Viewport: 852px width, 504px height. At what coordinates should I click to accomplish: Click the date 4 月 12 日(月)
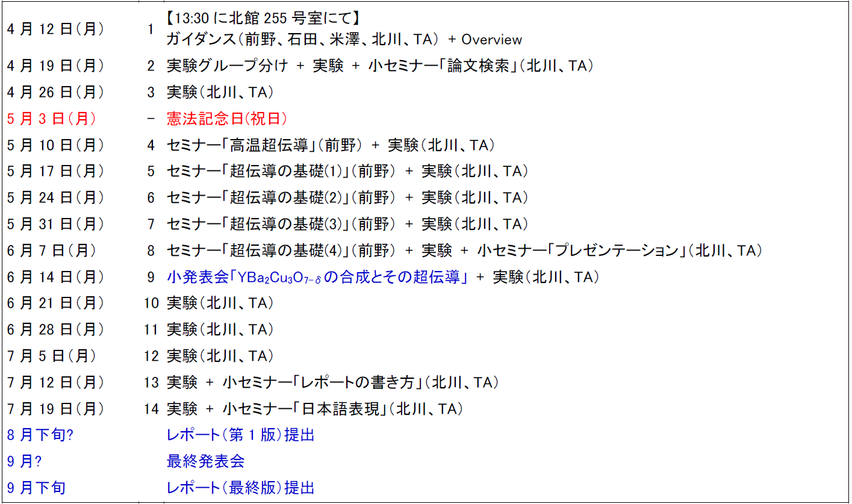point(56,29)
